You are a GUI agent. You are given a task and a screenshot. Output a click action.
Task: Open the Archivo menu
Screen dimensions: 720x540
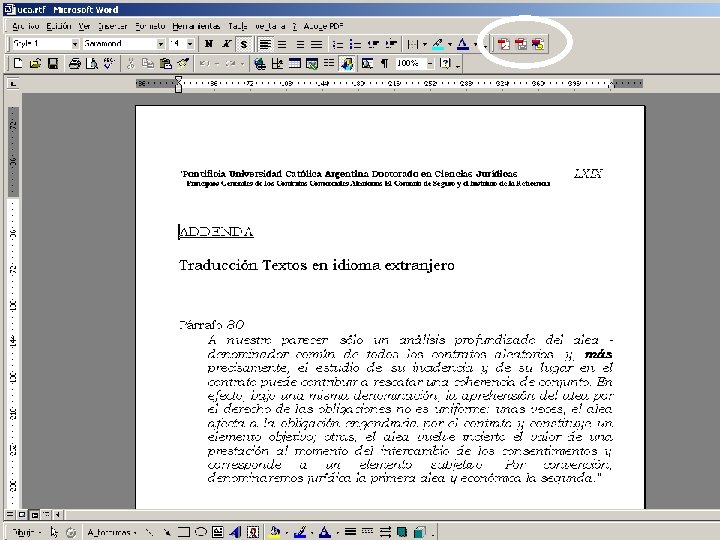(x=25, y=25)
